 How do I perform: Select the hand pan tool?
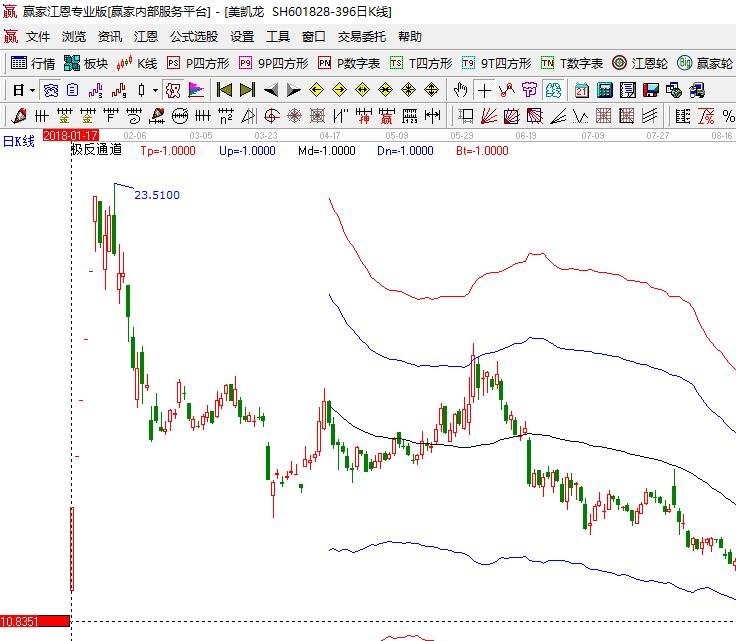pyautogui.click(x=461, y=90)
